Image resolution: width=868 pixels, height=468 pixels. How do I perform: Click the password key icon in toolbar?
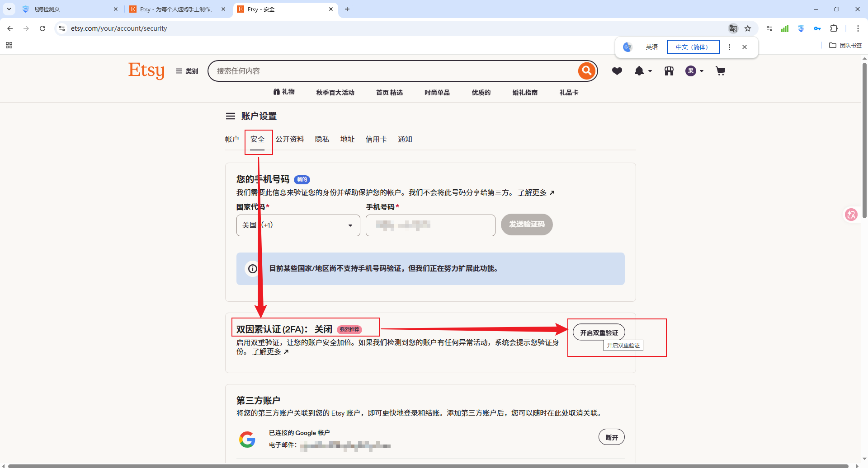[x=817, y=28]
